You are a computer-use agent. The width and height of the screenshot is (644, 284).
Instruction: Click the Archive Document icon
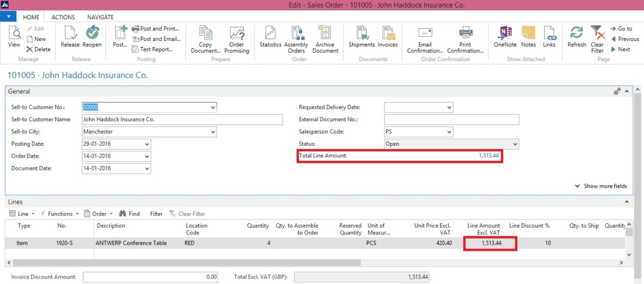325,34
